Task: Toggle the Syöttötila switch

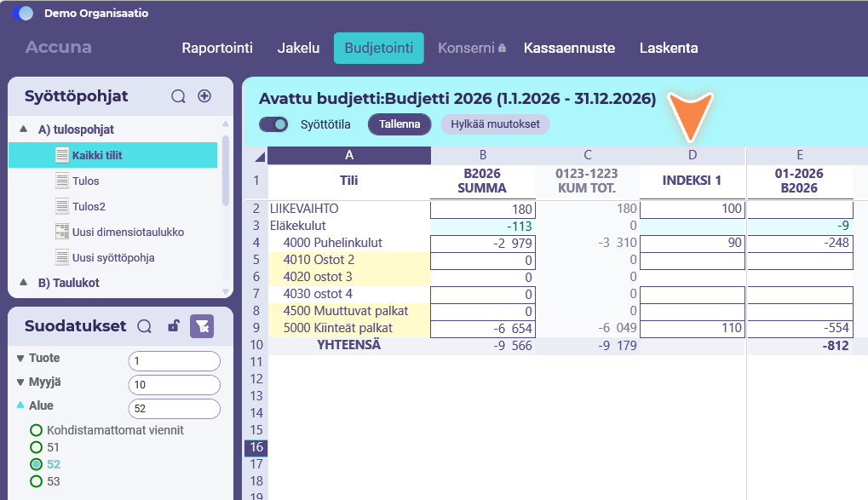Action: point(274,124)
